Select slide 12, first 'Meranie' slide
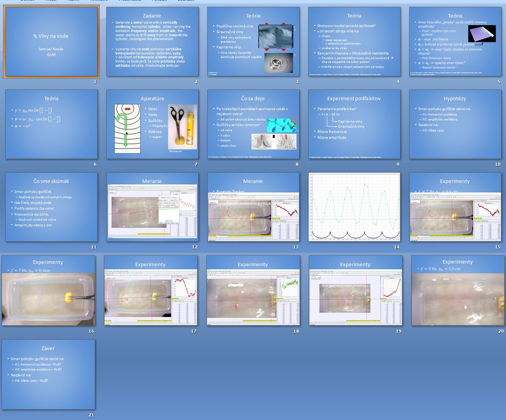The image size is (506, 420). pyautogui.click(x=152, y=207)
